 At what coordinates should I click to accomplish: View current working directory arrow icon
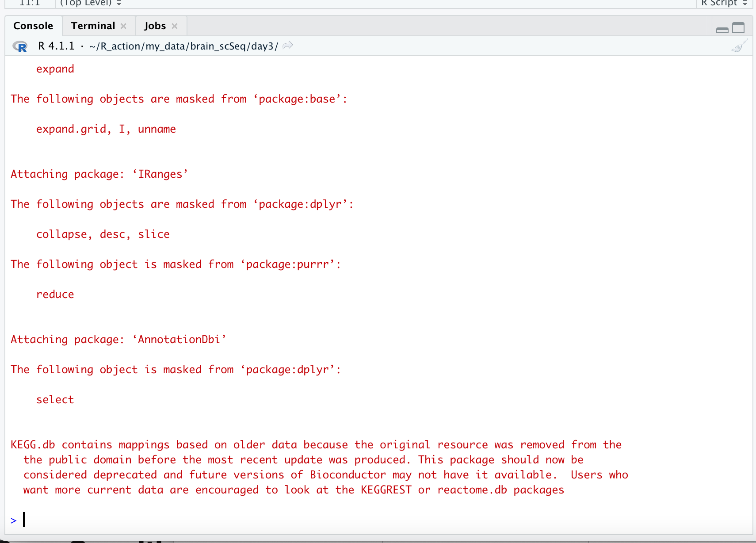tap(288, 45)
